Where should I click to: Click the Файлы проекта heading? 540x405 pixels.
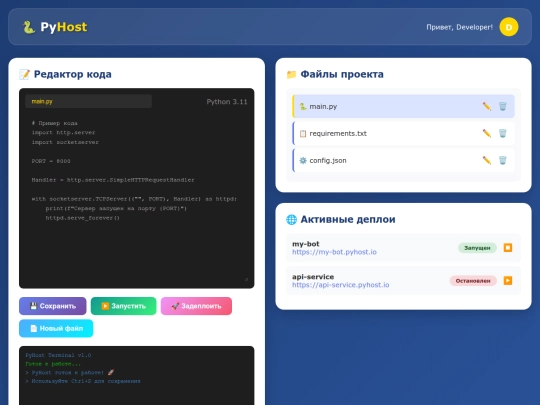(342, 74)
